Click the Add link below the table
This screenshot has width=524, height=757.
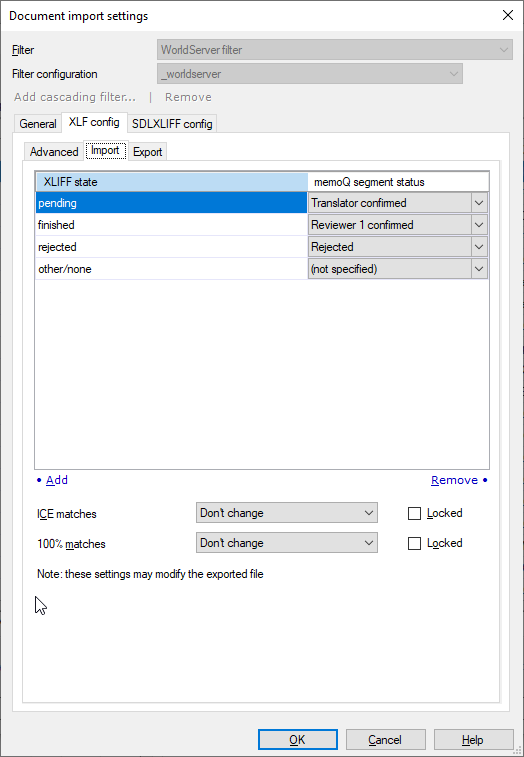57,480
